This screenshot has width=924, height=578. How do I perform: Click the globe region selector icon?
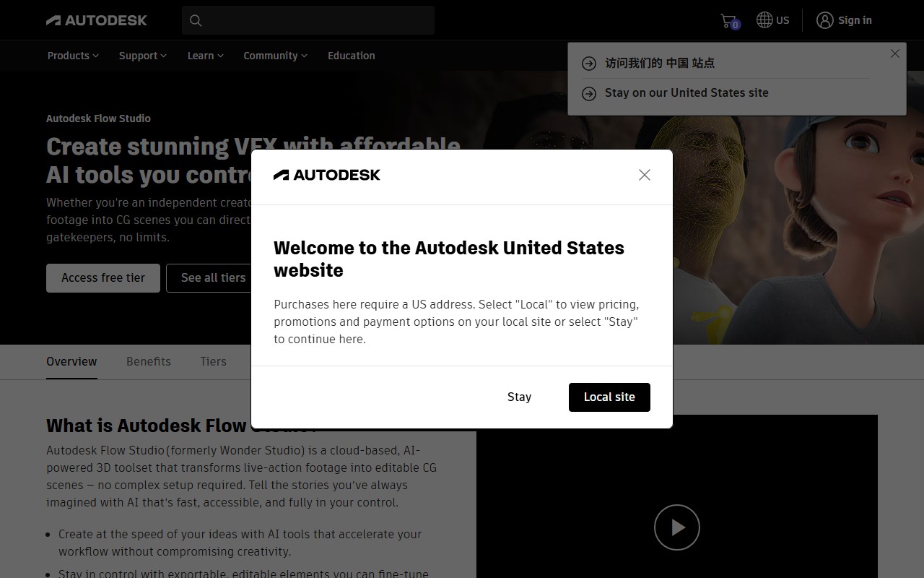pos(764,20)
